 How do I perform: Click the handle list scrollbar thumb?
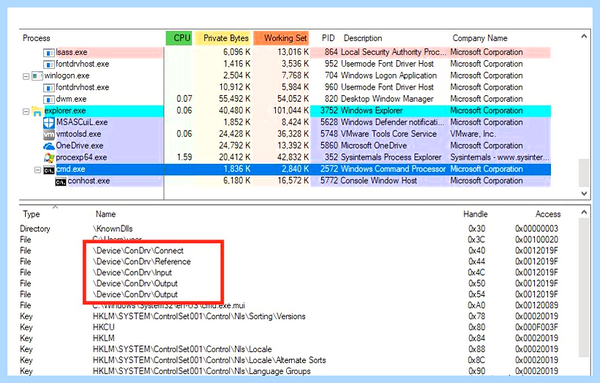click(x=584, y=288)
